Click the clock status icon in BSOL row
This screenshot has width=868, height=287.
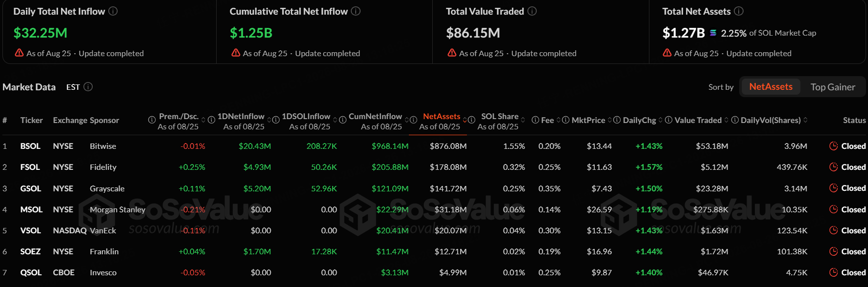(x=833, y=146)
